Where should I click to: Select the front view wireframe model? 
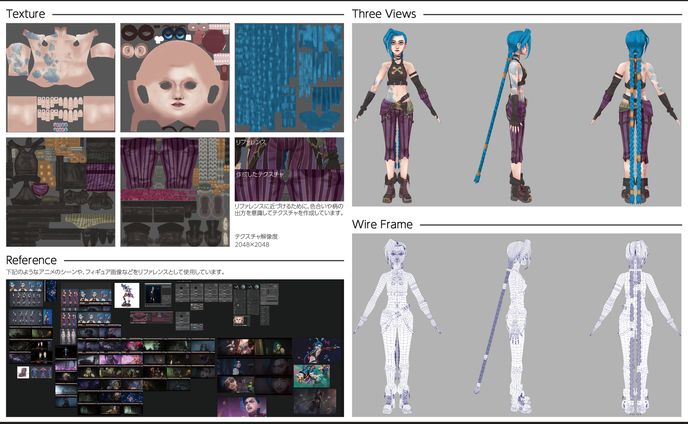point(398,327)
